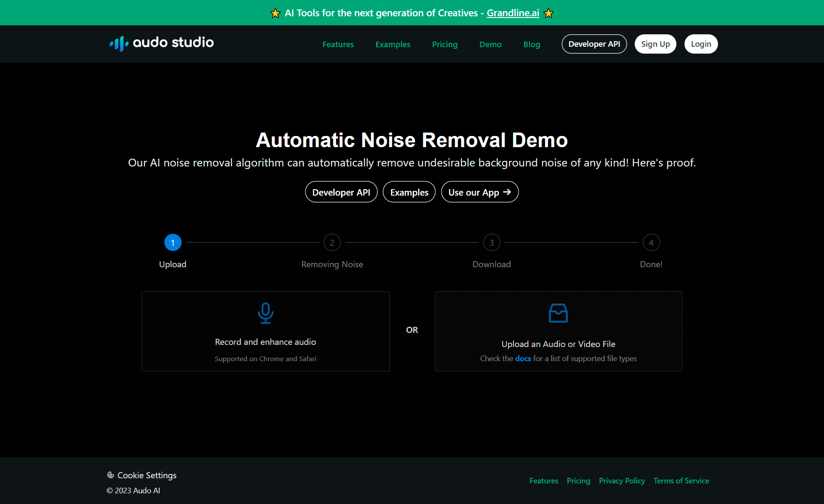Viewport: 824px width, 504px height.
Task: Click the Developer API button
Action: (x=594, y=43)
